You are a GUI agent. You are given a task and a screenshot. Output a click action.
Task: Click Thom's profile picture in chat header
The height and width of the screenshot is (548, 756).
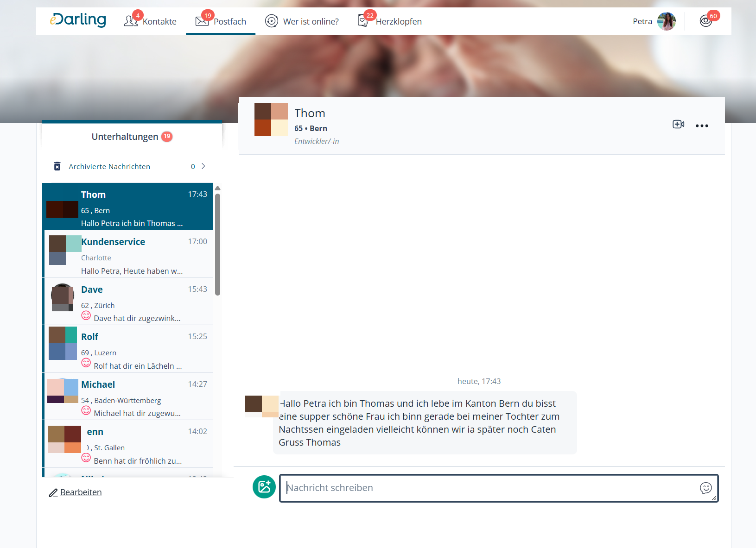(271, 120)
